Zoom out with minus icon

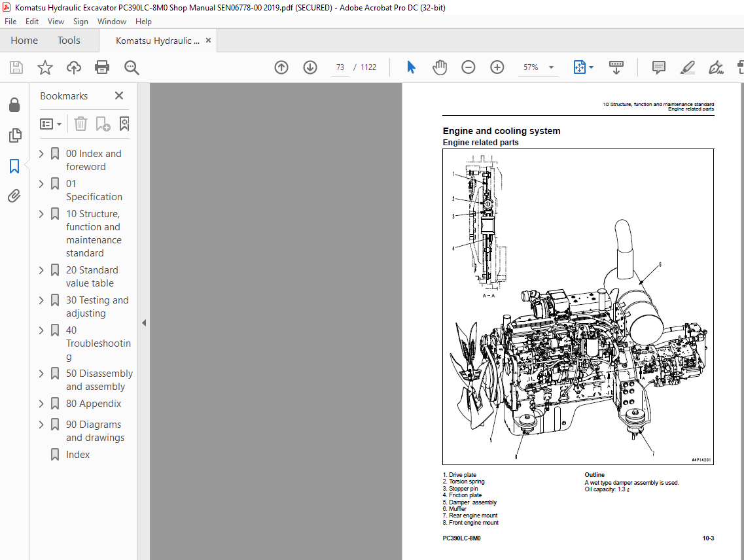[469, 67]
